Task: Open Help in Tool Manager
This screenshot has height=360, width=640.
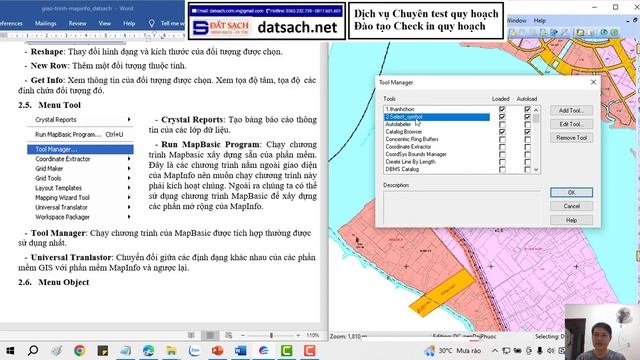Action: [x=571, y=220]
